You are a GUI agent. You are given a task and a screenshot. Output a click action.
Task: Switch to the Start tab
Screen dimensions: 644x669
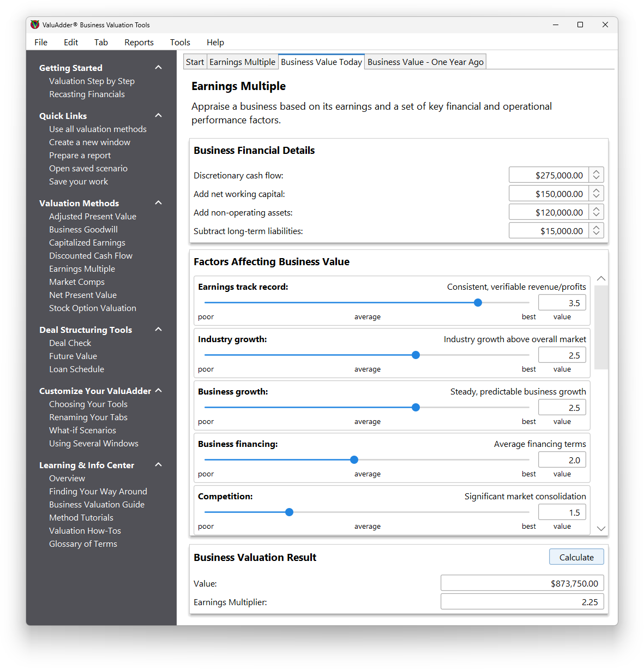coord(195,62)
